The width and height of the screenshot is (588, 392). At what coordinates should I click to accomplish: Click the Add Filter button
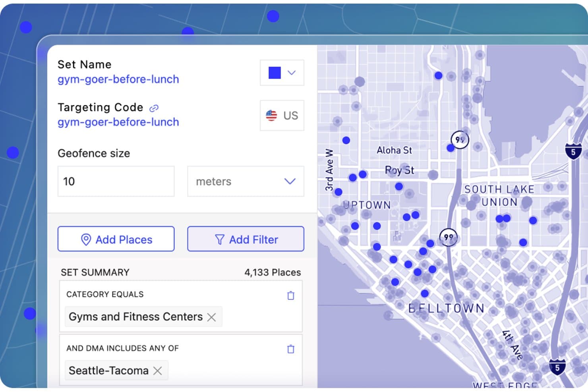246,239
